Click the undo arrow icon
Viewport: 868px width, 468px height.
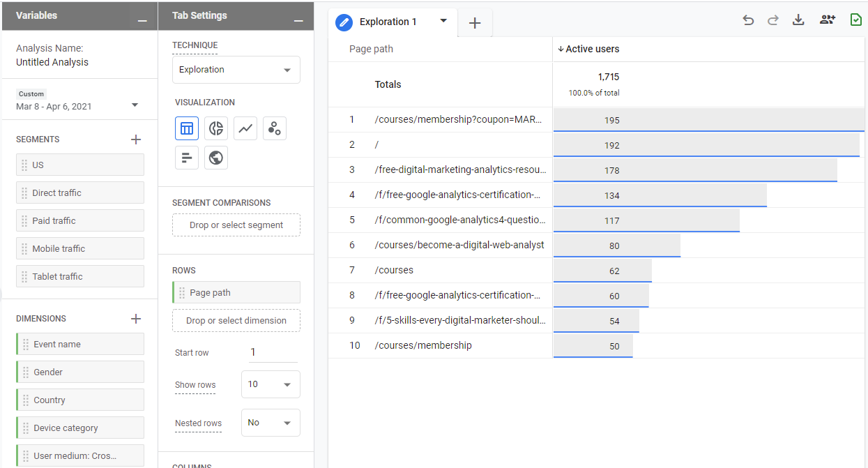pos(748,20)
